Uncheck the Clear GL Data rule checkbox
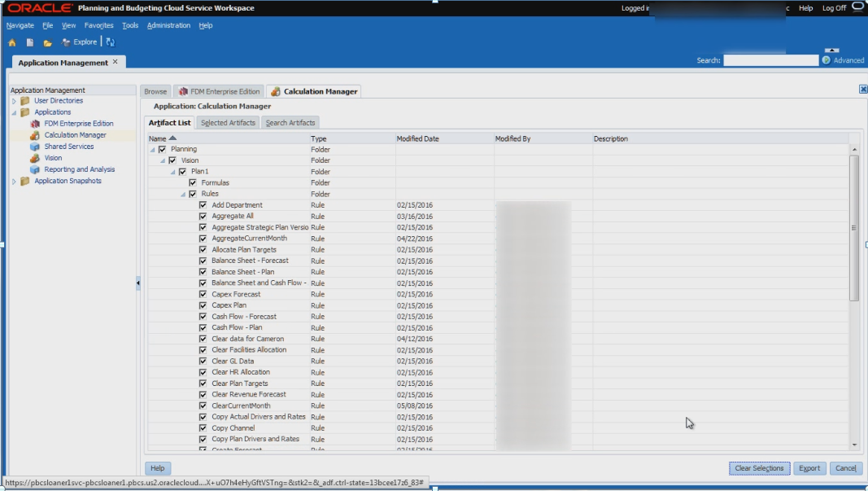868x491 pixels. click(x=203, y=361)
